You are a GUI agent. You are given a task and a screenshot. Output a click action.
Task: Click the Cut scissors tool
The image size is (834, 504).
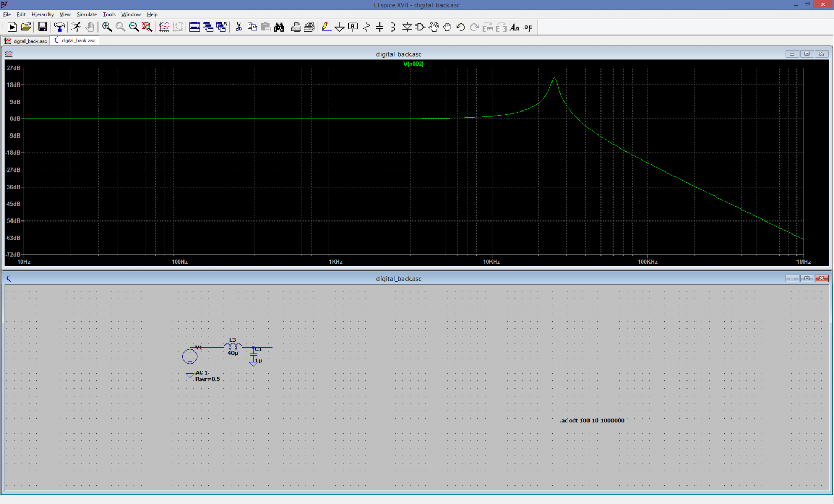click(x=239, y=27)
